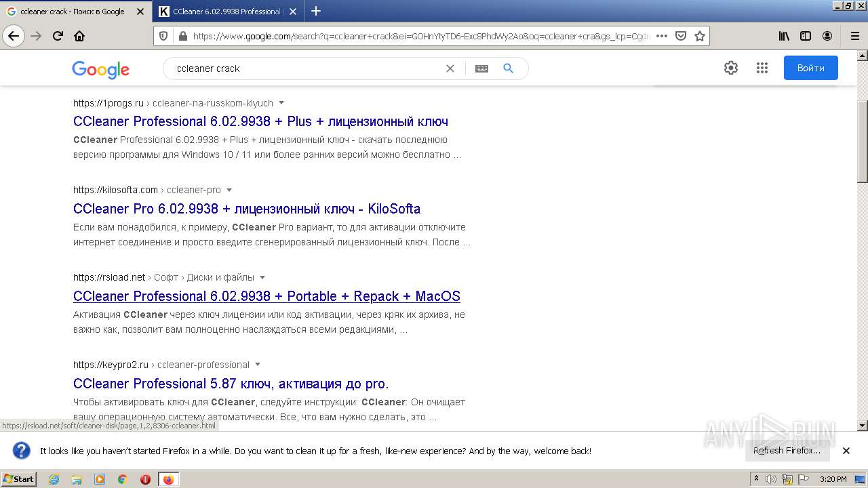The height and width of the screenshot is (488, 868).
Task: Click the 3:20 PM taskbar clock
Action: pos(833,479)
